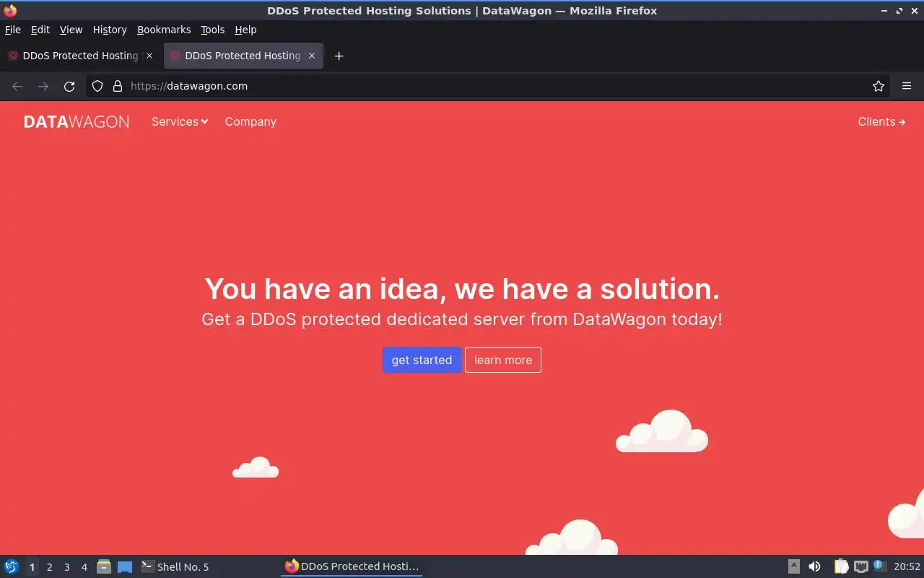Click the blue show desktop icon in taskbar
The width and height of the screenshot is (924, 578).
(x=125, y=567)
